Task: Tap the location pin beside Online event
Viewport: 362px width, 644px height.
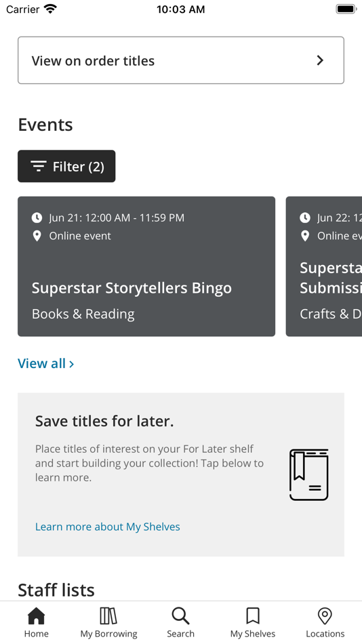Action: pos(37,236)
